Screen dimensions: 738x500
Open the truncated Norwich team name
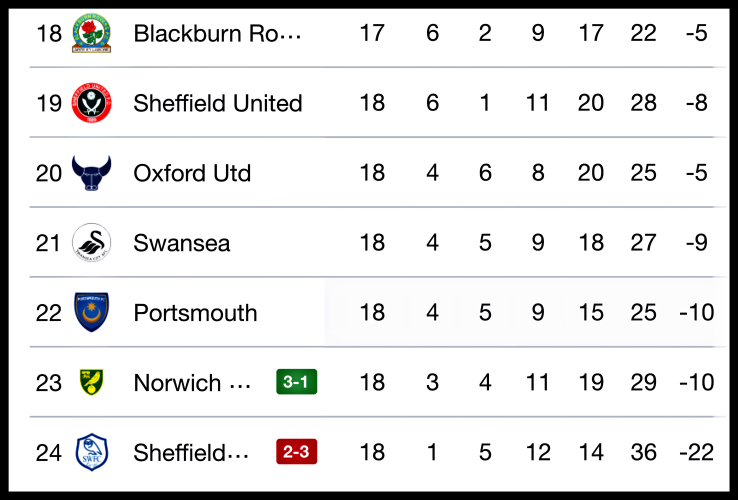(x=191, y=383)
